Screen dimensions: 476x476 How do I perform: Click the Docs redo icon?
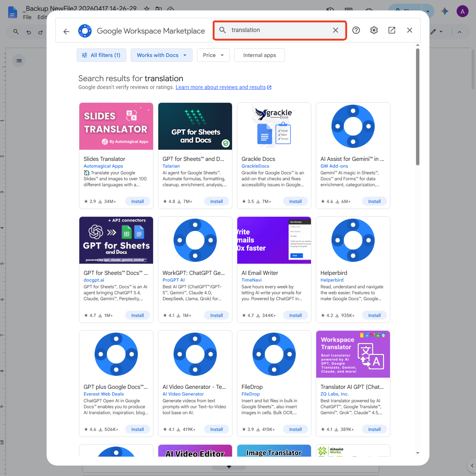coord(40,32)
